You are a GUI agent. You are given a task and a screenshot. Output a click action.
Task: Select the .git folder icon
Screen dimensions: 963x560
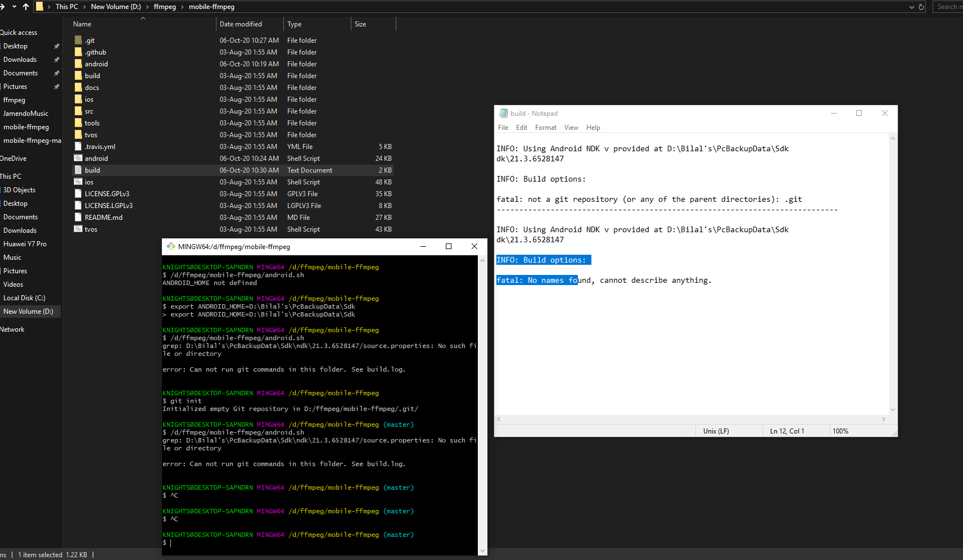[78, 40]
